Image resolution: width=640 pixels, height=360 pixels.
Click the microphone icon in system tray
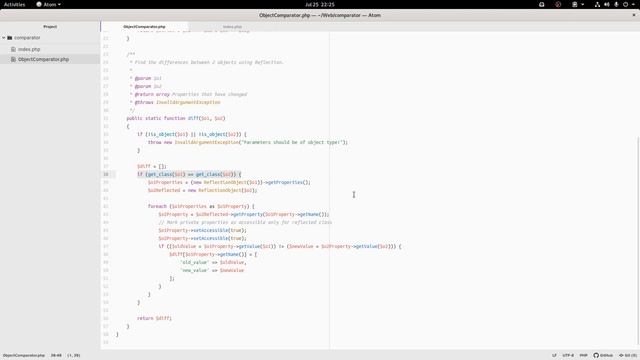(616, 4)
